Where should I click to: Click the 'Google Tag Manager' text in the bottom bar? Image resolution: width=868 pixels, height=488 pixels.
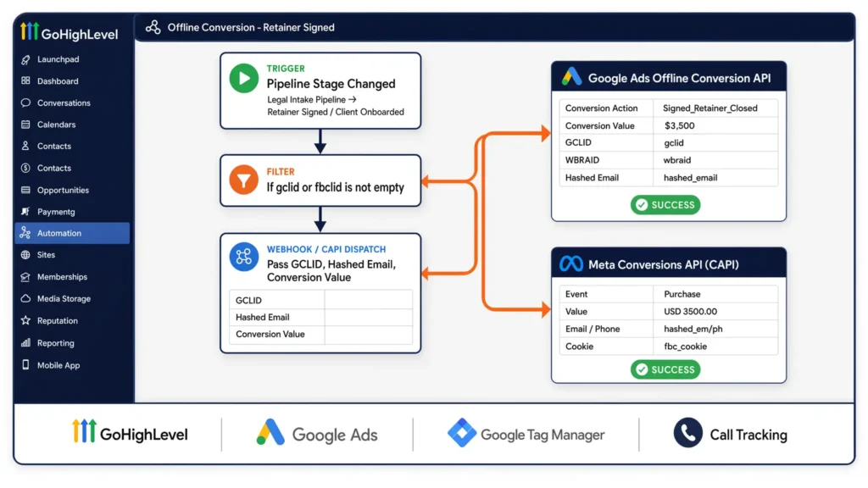(x=542, y=435)
